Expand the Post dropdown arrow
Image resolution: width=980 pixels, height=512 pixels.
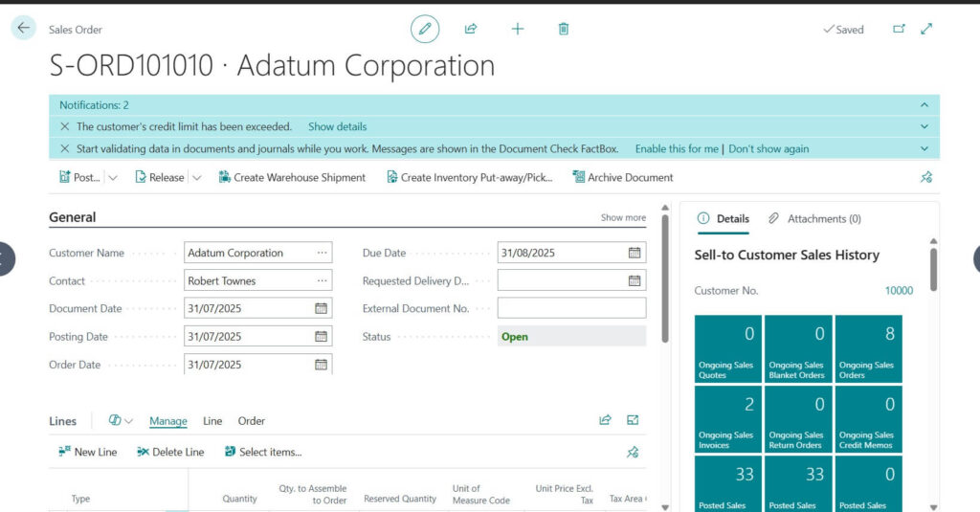tap(113, 177)
